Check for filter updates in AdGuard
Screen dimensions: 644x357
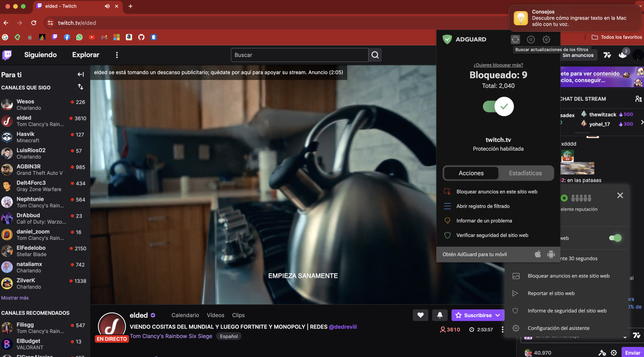[x=515, y=39]
